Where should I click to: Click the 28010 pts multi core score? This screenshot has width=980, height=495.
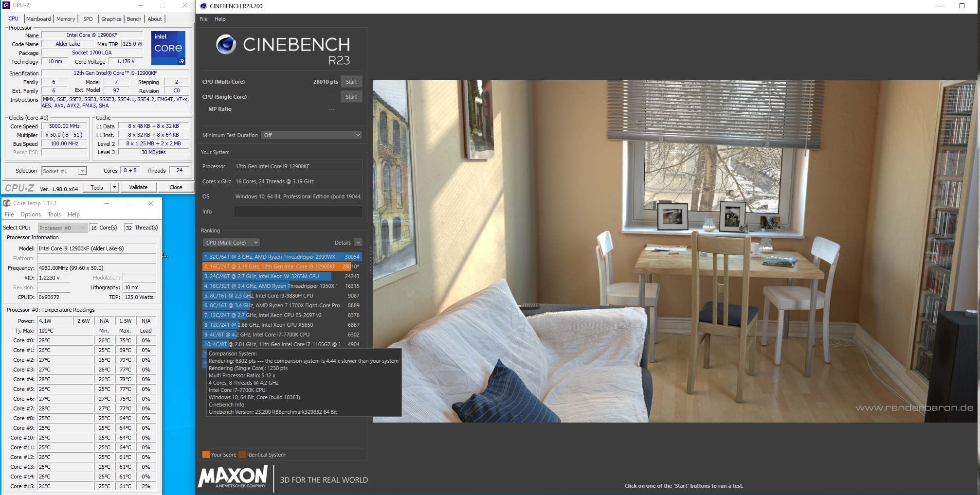(x=326, y=82)
